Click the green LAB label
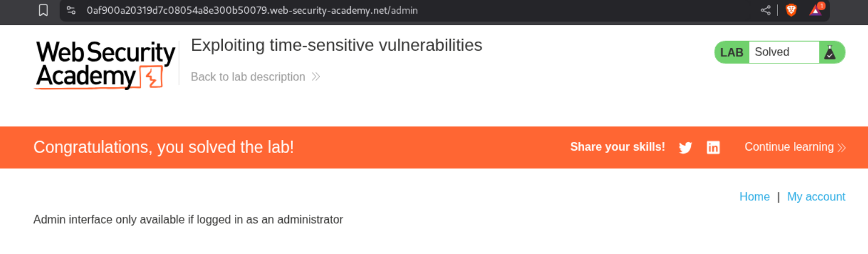Image resolution: width=868 pixels, height=254 pixels. pos(732,53)
